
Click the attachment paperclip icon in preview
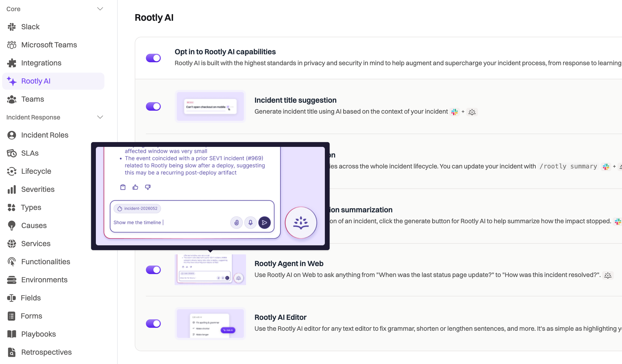point(236,223)
